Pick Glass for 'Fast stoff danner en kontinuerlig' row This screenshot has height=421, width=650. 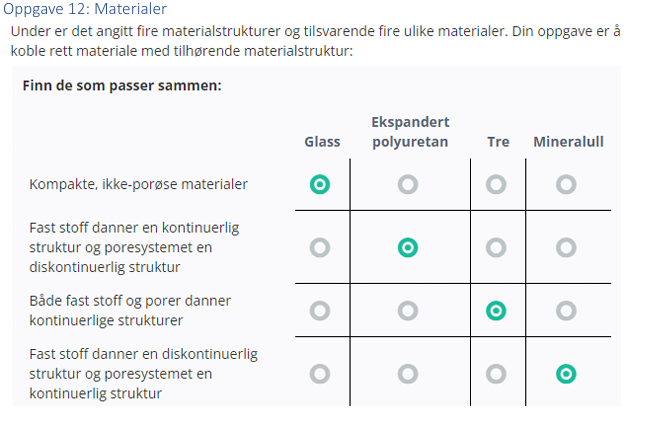pyautogui.click(x=320, y=247)
